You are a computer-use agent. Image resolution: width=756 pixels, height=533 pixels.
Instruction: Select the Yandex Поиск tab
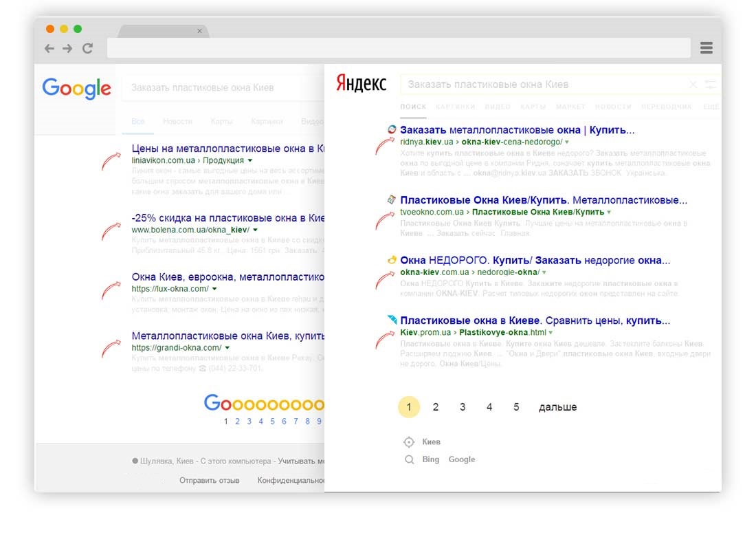coord(413,107)
